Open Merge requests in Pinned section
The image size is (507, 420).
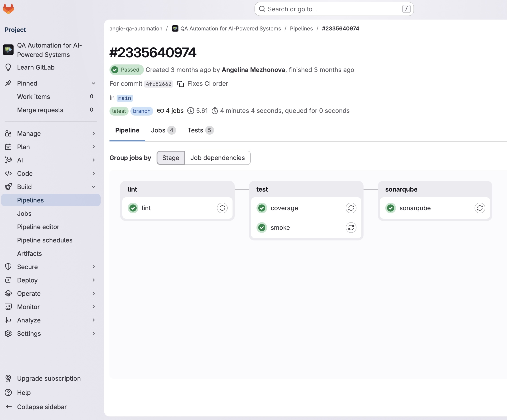(x=51, y=110)
